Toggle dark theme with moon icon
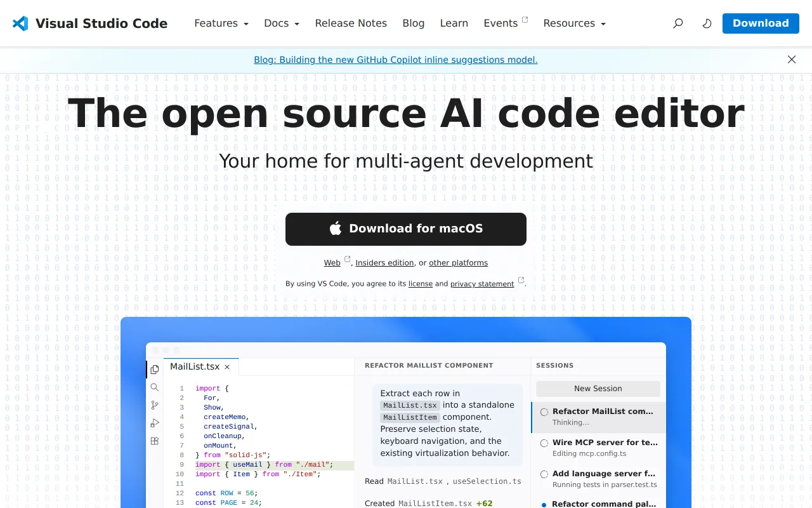This screenshot has height=508, width=812. coord(707,23)
